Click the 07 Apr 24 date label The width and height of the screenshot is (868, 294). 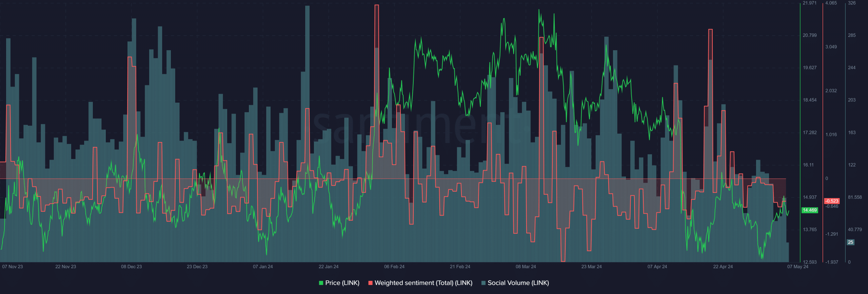tap(657, 267)
